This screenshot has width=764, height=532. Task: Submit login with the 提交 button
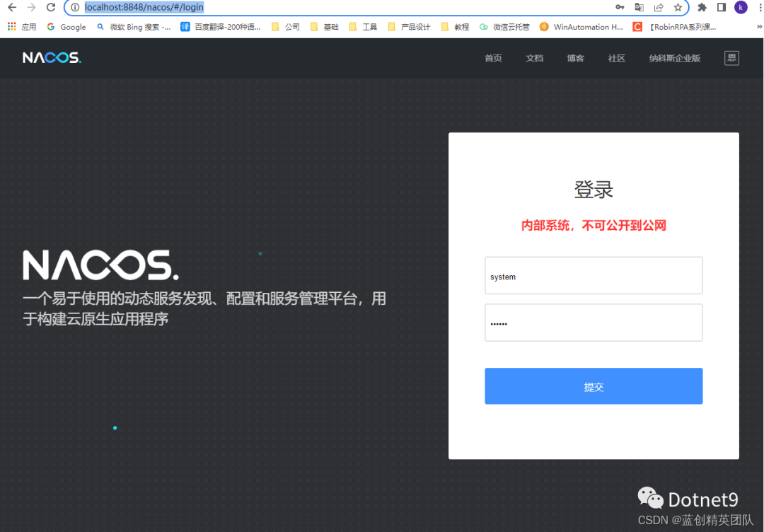(x=594, y=386)
